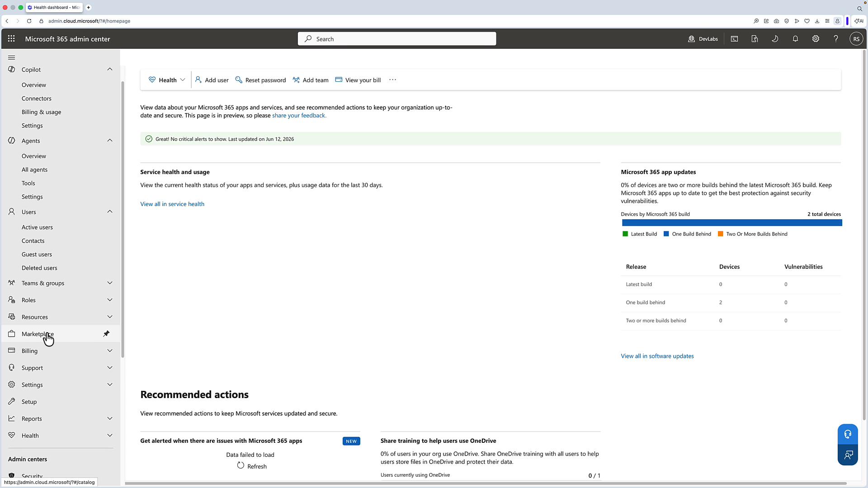Expand the Teams & groups section
This screenshot has width=868, height=488.
(x=110, y=283)
